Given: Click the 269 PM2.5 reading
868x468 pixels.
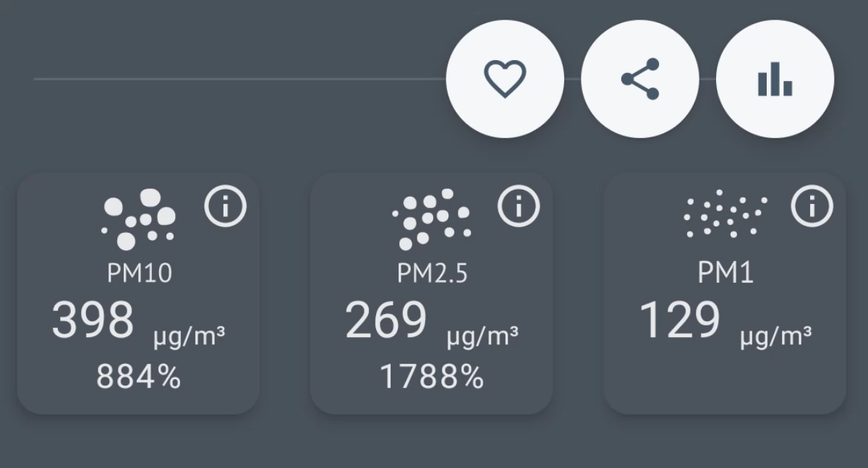Looking at the screenshot, I should (386, 320).
